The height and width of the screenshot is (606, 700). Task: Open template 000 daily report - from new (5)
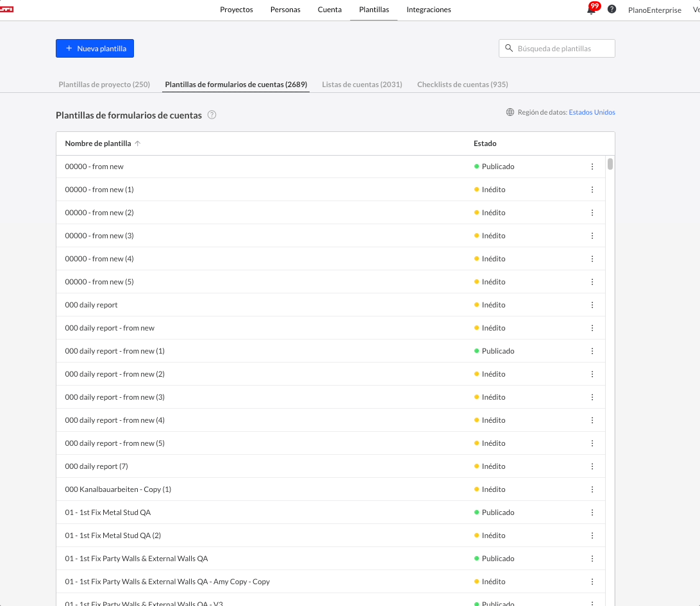coord(115,443)
